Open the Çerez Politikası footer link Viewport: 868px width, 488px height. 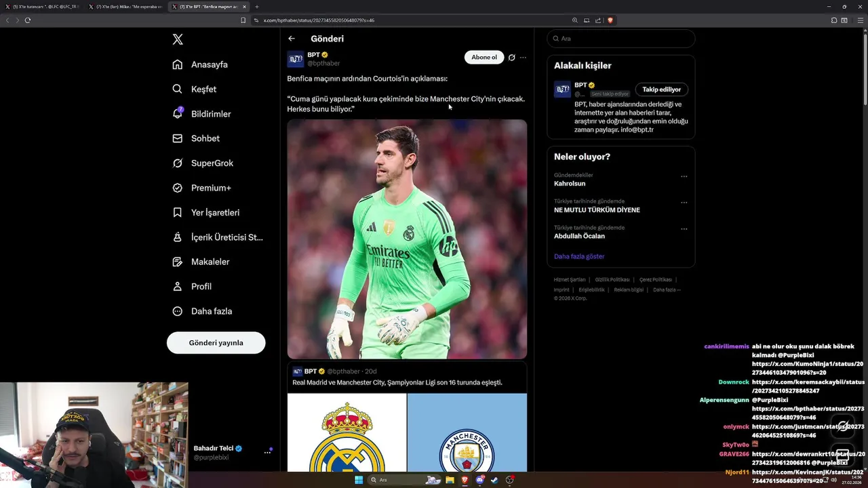coord(656,279)
